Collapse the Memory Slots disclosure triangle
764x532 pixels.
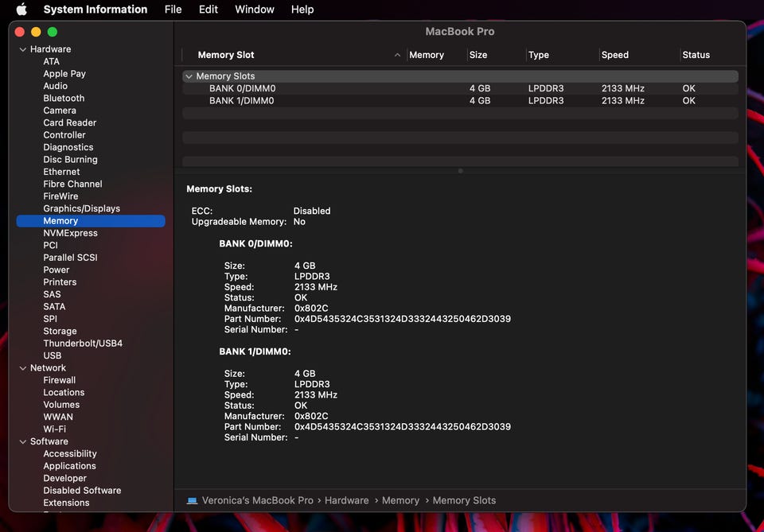189,76
